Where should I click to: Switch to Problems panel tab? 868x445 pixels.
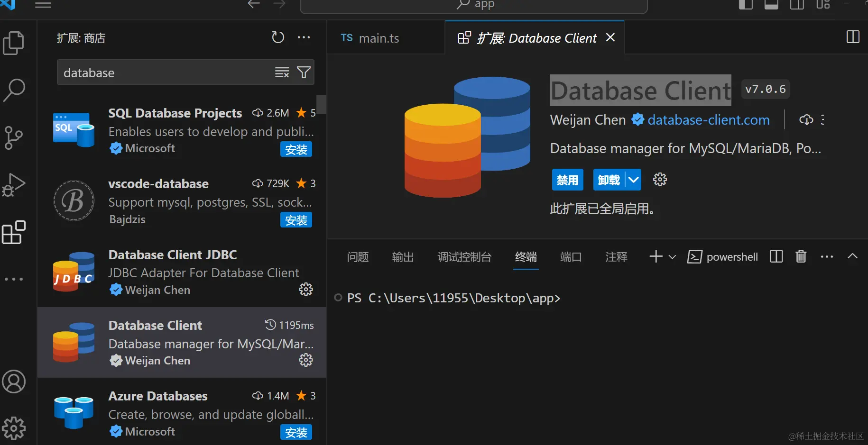(x=358, y=257)
